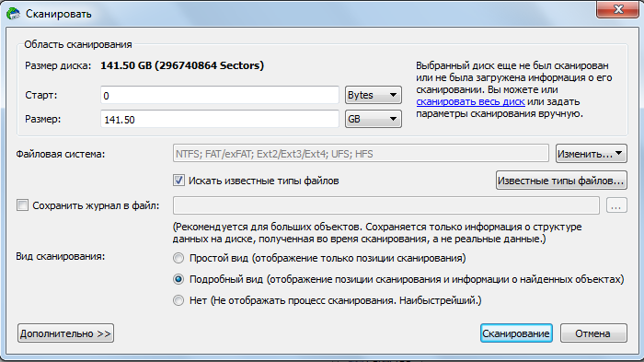Click the '...' browse button for the journal file
This screenshot has width=644, height=362.
tap(616, 205)
